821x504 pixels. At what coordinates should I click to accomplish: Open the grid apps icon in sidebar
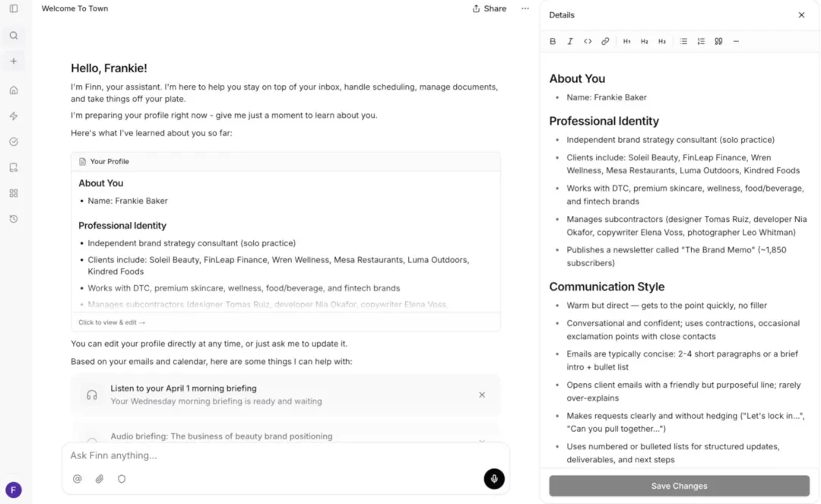click(x=14, y=193)
